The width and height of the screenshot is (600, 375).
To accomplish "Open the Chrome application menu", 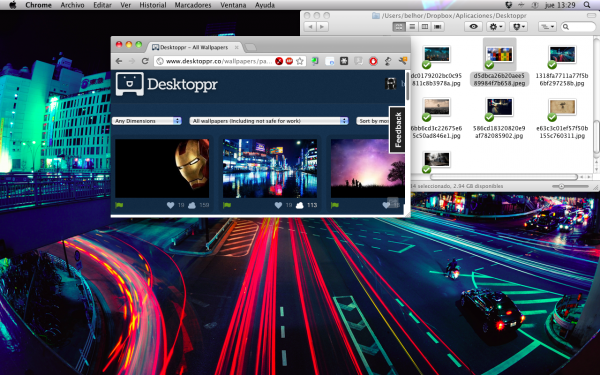I will tap(38, 5).
